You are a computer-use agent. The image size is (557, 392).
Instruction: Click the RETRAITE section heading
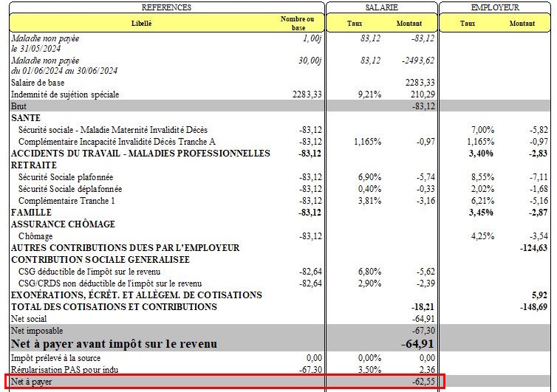(34, 165)
